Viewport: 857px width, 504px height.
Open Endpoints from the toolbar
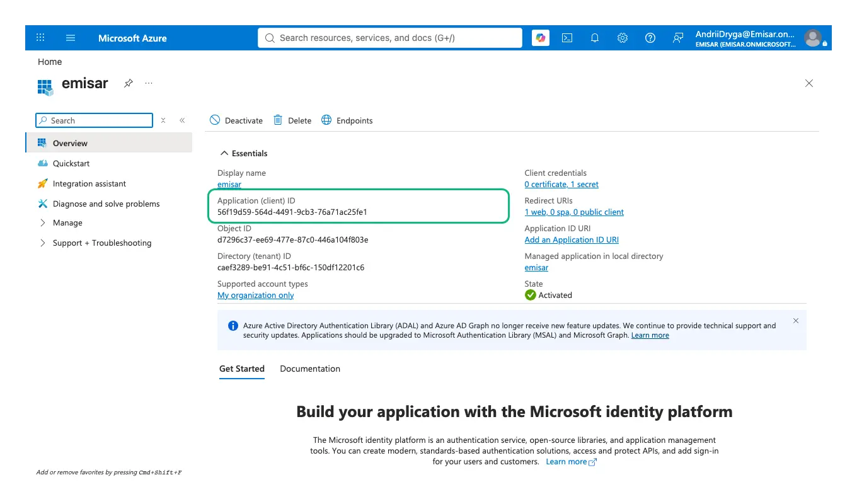pos(347,120)
